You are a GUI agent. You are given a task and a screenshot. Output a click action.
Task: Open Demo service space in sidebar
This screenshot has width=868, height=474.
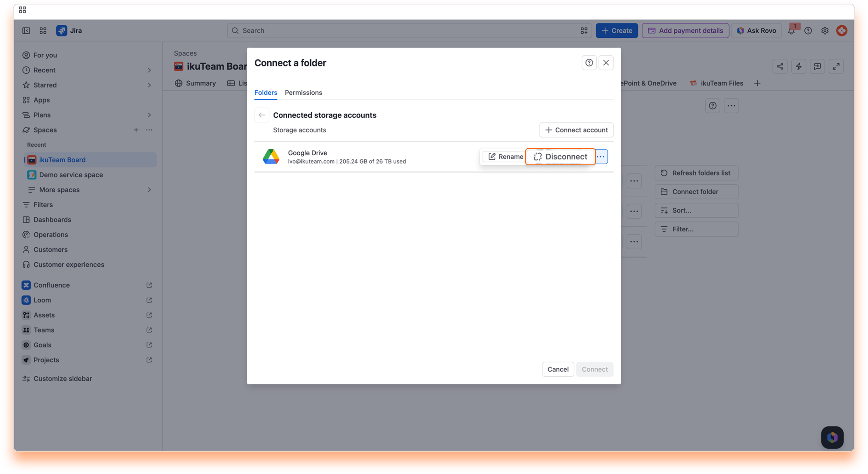click(x=90, y=175)
